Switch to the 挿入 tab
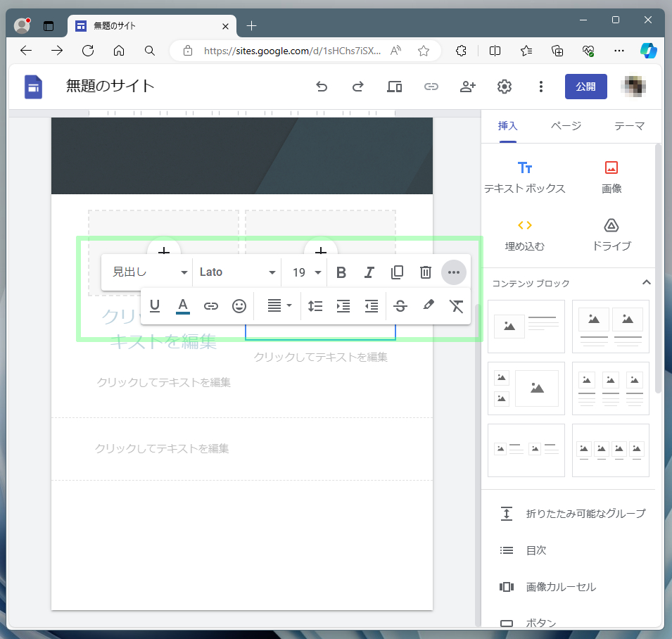 click(x=508, y=126)
